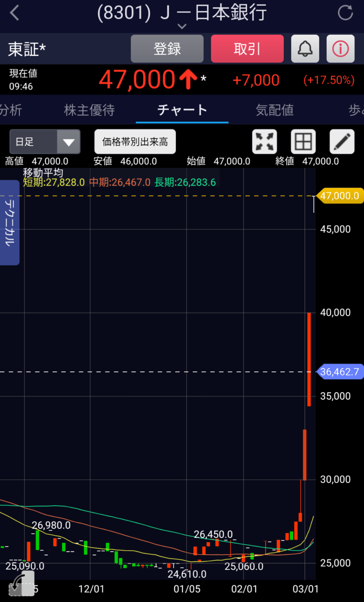Switch to the 気配値 tab
The image size is (364, 602).
tap(275, 110)
